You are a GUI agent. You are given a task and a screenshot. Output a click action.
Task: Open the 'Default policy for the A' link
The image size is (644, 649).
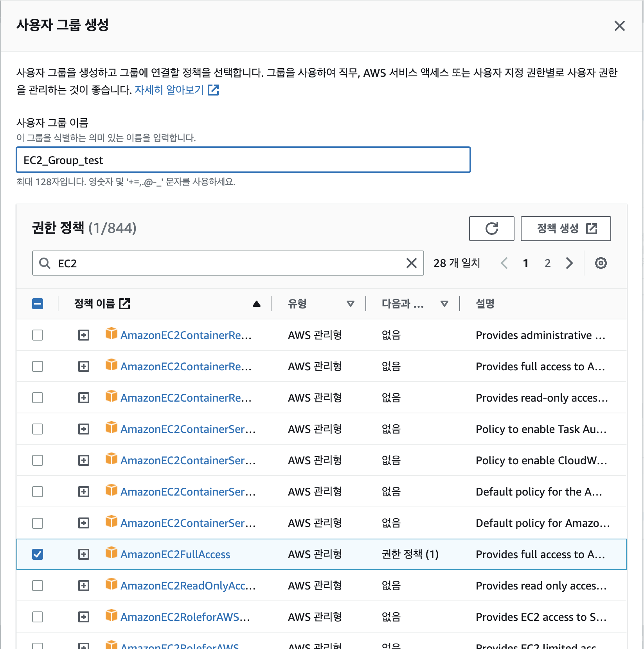click(x=188, y=492)
